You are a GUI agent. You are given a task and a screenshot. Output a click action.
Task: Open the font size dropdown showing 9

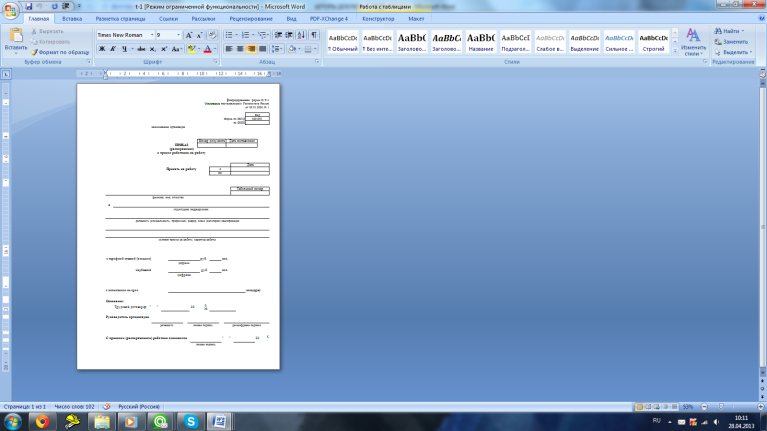point(178,35)
